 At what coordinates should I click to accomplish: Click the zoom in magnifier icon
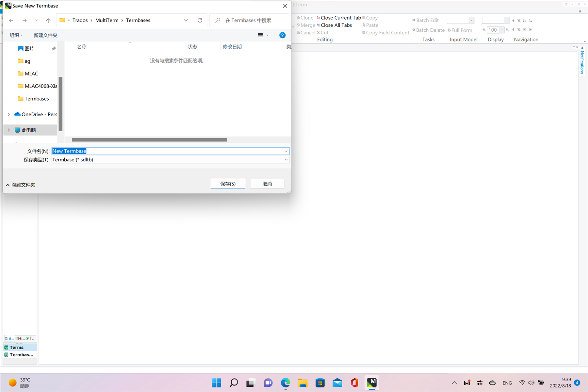coord(507,30)
